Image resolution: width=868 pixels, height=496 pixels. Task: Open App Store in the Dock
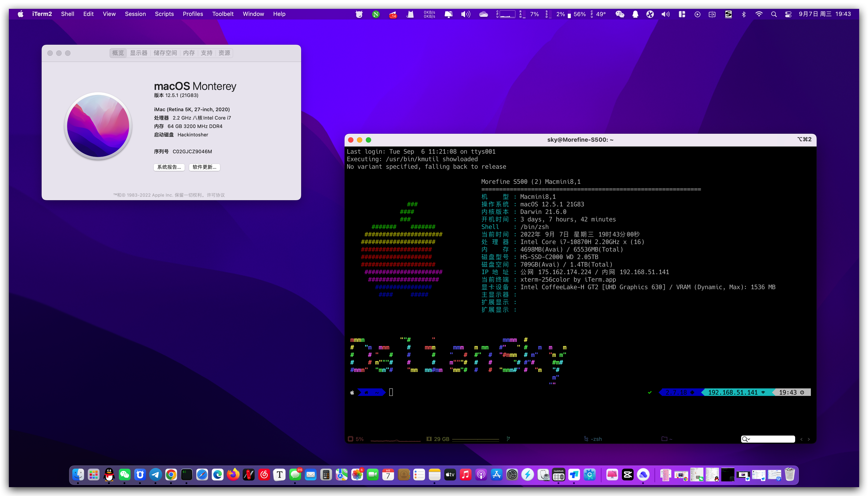(496, 475)
